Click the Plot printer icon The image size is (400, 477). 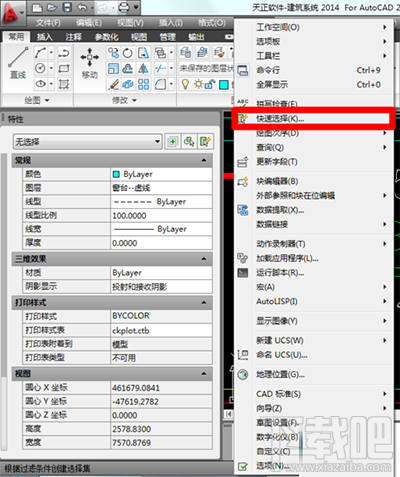[x=124, y=7]
